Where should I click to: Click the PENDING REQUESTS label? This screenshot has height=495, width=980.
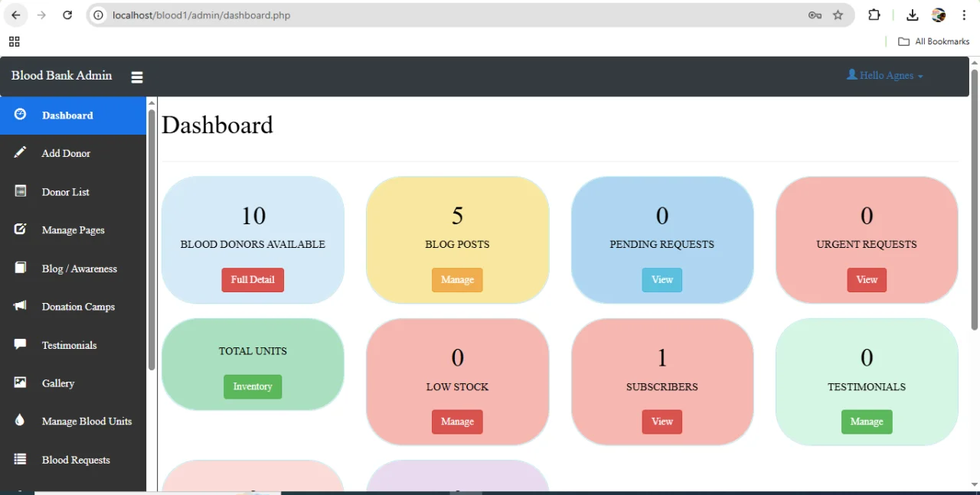click(662, 245)
